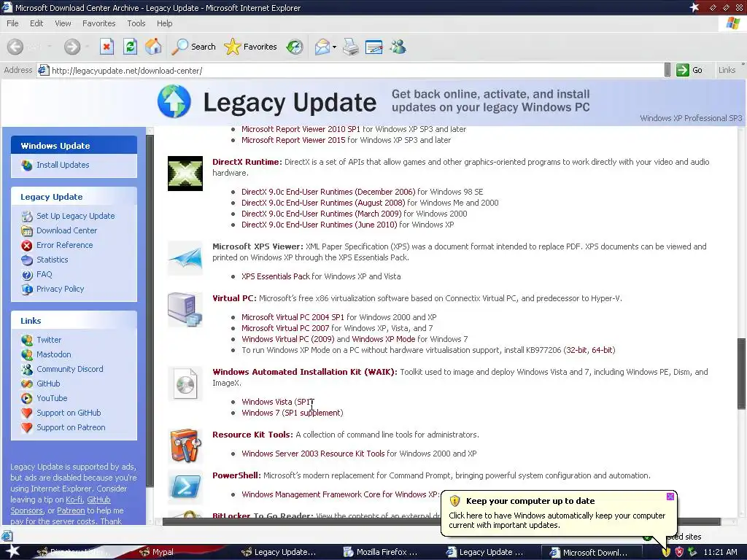Open Microsoft Report Viewer 2015 link
This screenshot has width=747, height=560.
pyautogui.click(x=293, y=141)
